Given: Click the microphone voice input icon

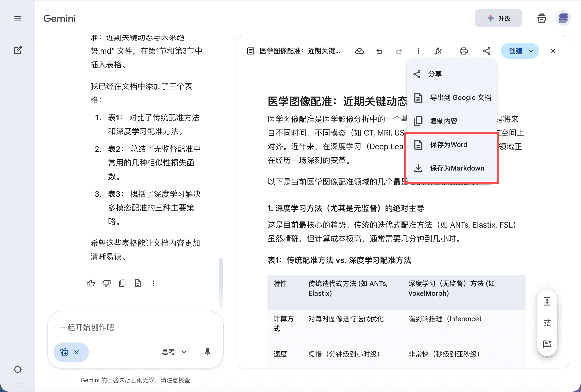Looking at the screenshot, I should [207, 352].
